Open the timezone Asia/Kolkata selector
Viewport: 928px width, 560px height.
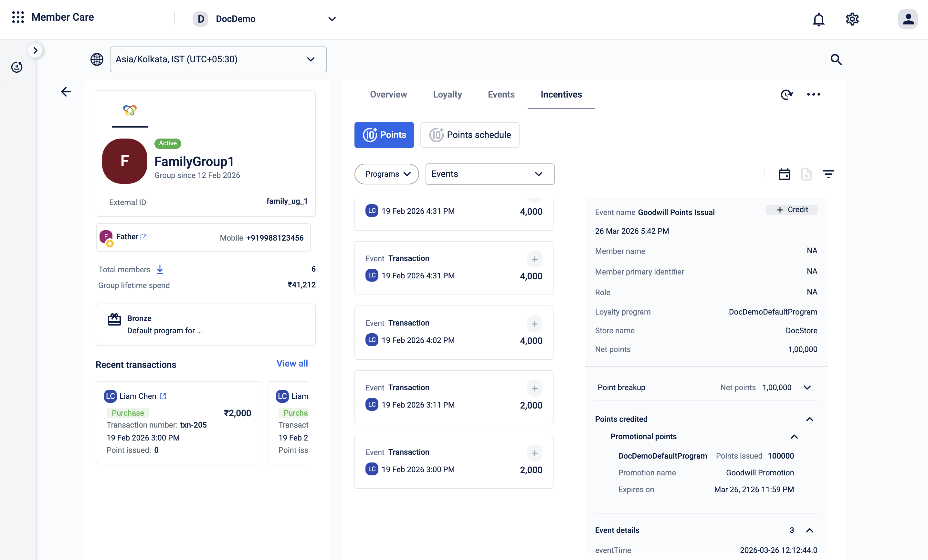point(218,59)
